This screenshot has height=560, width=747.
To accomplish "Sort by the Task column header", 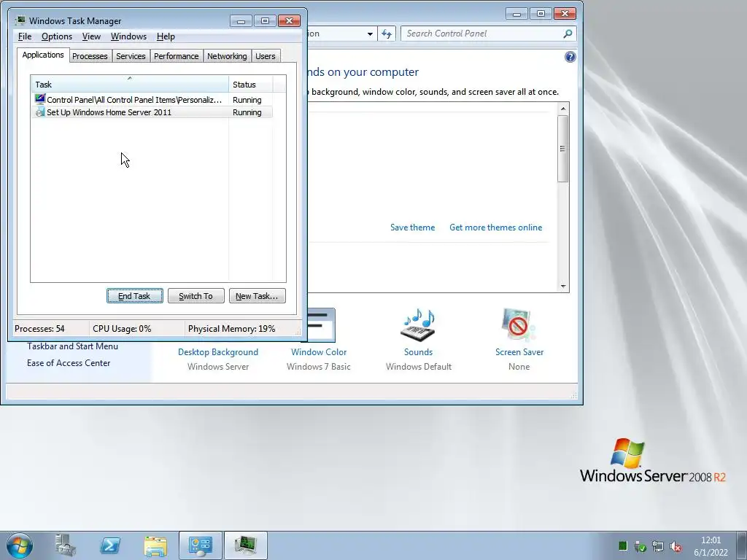I will [x=130, y=85].
